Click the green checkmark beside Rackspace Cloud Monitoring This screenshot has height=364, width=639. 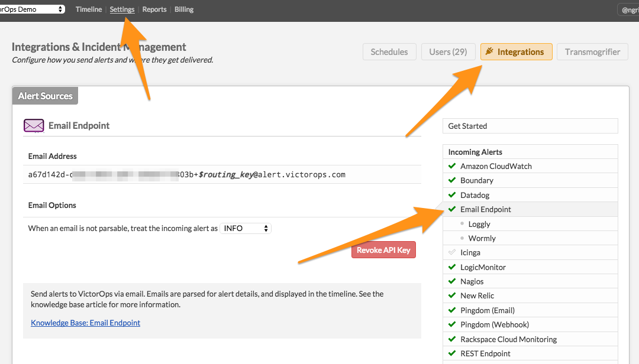click(x=452, y=339)
